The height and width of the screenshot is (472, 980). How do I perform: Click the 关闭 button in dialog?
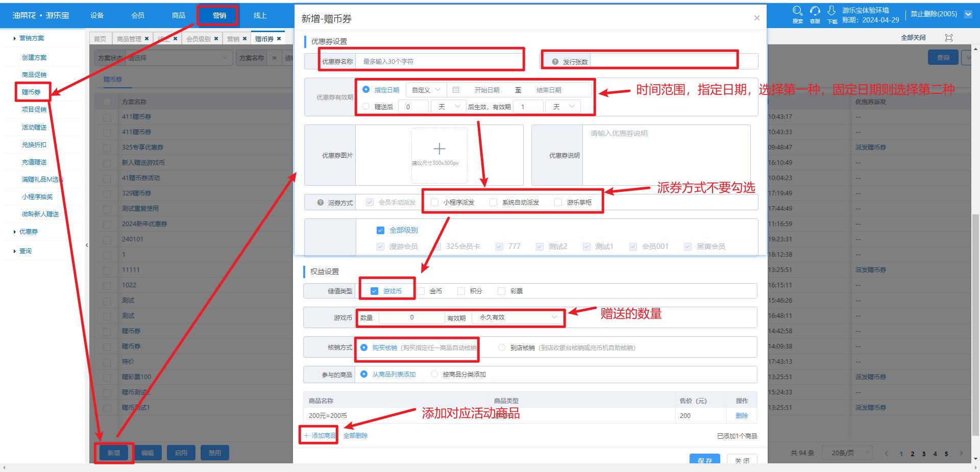coord(742,459)
